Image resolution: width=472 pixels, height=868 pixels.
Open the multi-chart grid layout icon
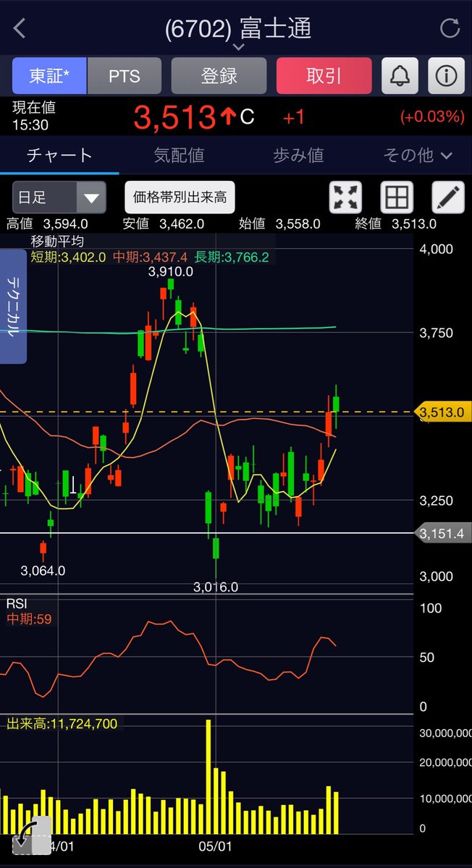(x=397, y=197)
